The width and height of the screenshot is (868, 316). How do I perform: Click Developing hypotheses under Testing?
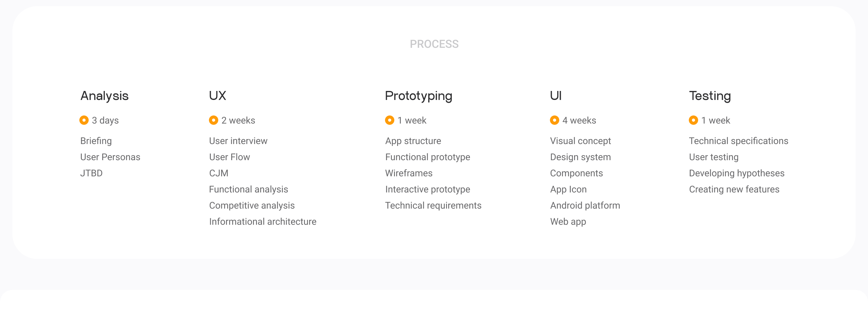tap(737, 173)
